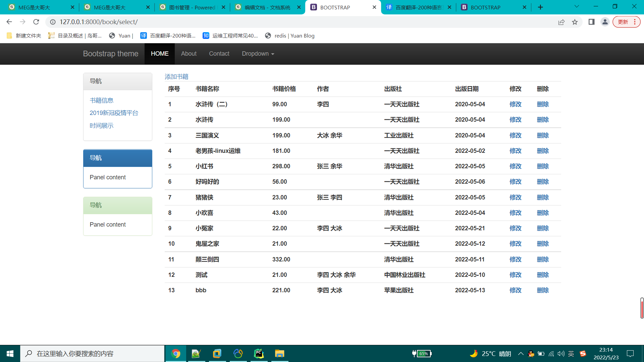
Task: Click the Windows taskbar search box
Action: (x=92, y=354)
